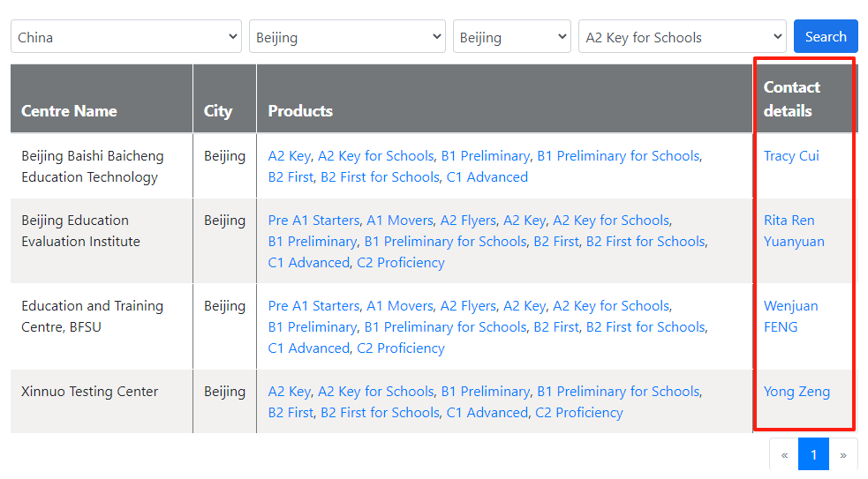Click B1 Preliminary for Schools in Evaluation Institute row
868x479 pixels.
[446, 242]
